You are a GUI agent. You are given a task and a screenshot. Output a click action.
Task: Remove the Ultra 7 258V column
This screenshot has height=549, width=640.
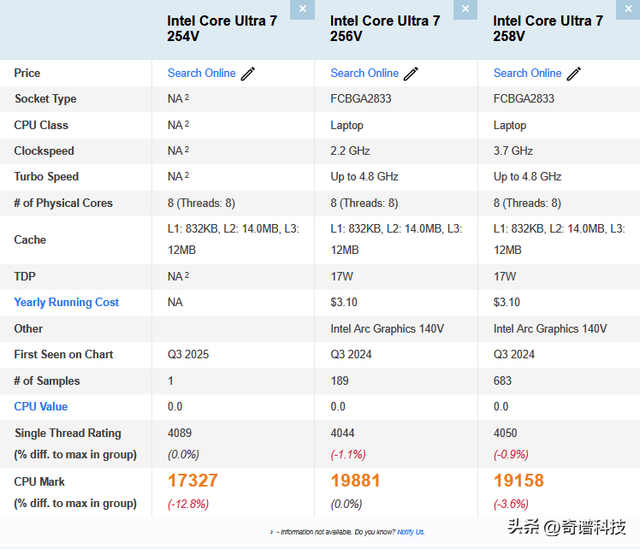point(628,9)
